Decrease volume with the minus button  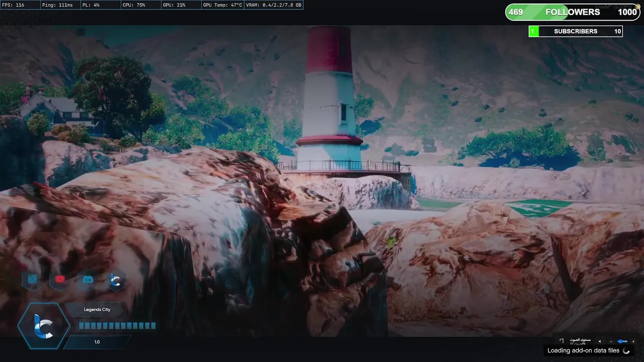coord(611,341)
